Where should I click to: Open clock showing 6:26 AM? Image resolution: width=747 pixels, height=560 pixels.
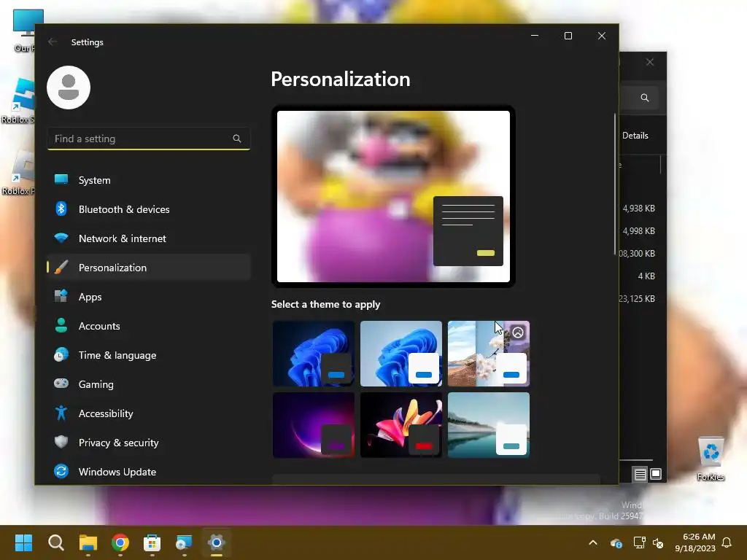[695, 542]
